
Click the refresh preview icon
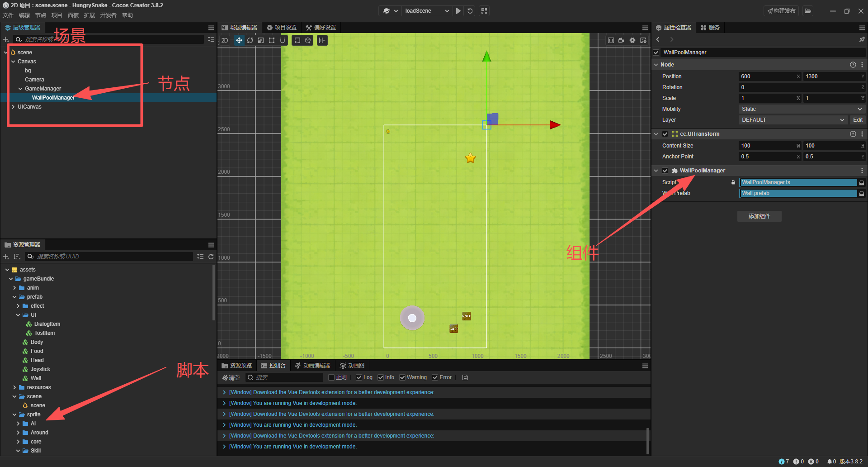(470, 11)
